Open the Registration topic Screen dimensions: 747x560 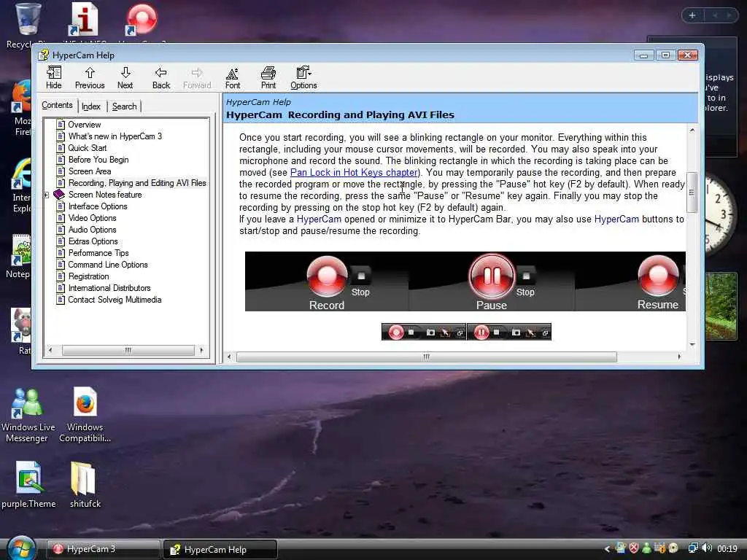[88, 276]
